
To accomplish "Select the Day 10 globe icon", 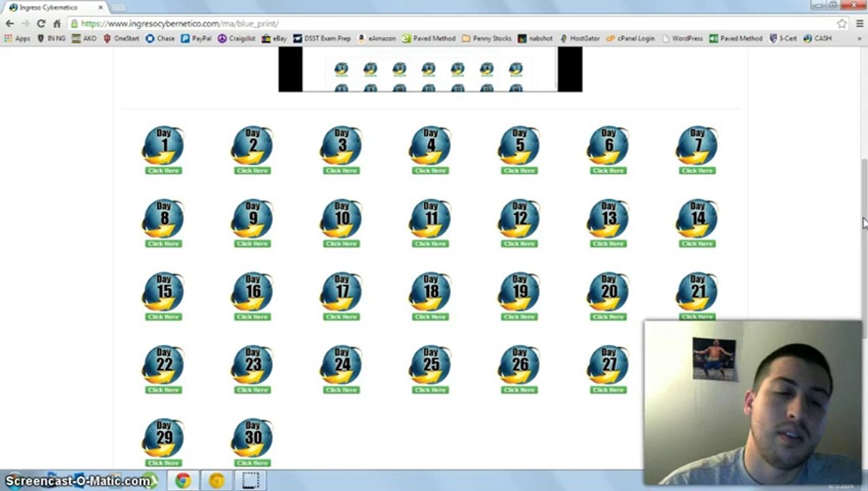I will click(341, 218).
